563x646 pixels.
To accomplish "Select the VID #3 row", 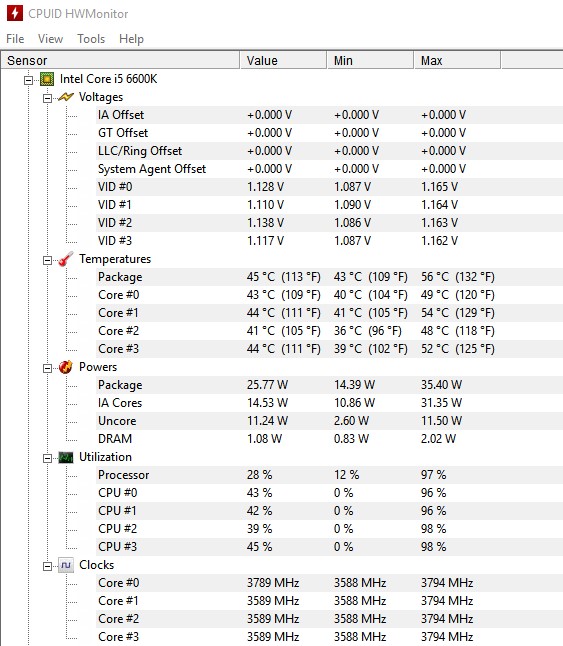I will click(x=329, y=241).
